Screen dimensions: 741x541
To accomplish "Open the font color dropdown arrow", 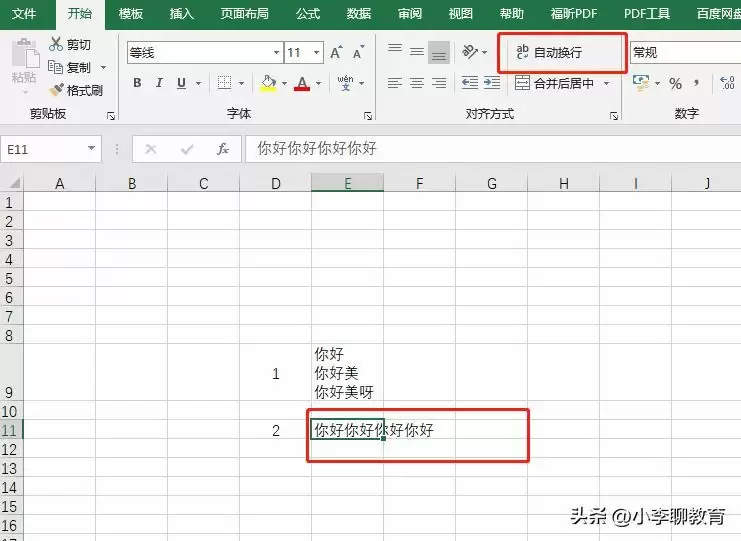I will [x=319, y=84].
